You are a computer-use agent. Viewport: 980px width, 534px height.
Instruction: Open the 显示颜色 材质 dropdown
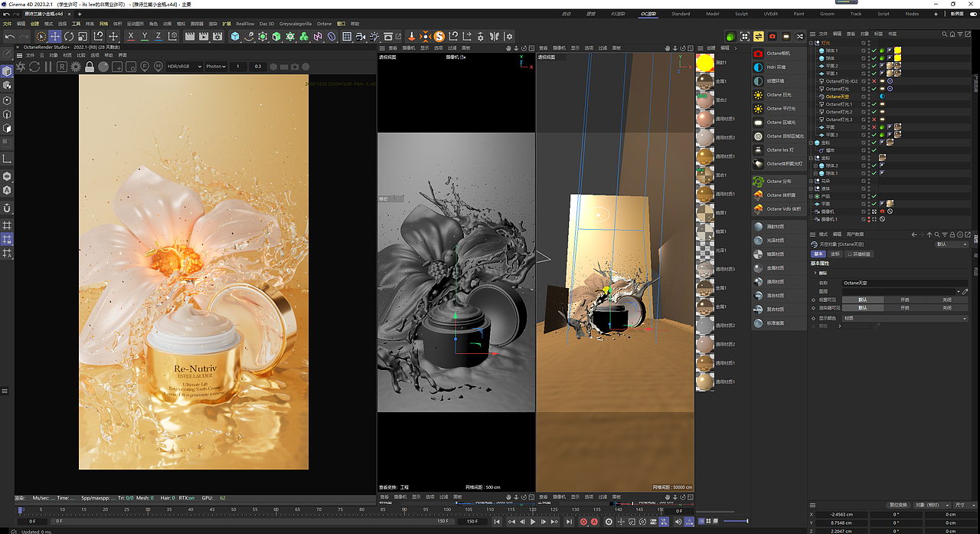(x=905, y=318)
